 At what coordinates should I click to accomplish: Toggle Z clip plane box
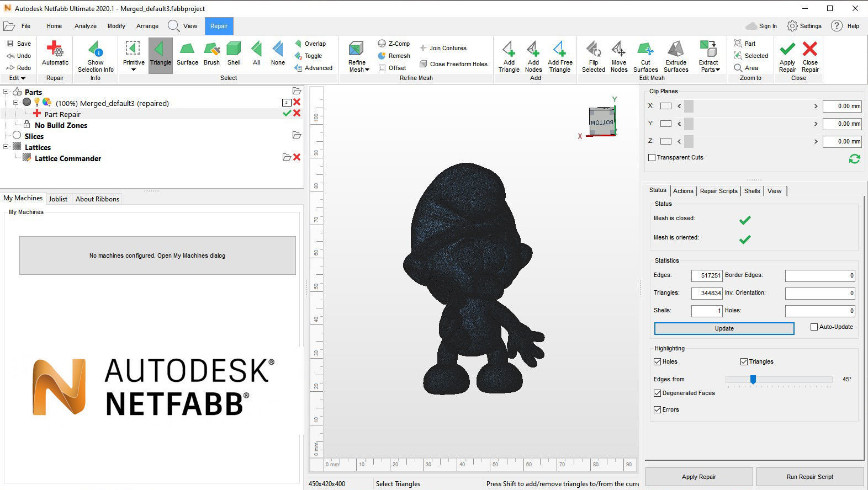coord(666,141)
